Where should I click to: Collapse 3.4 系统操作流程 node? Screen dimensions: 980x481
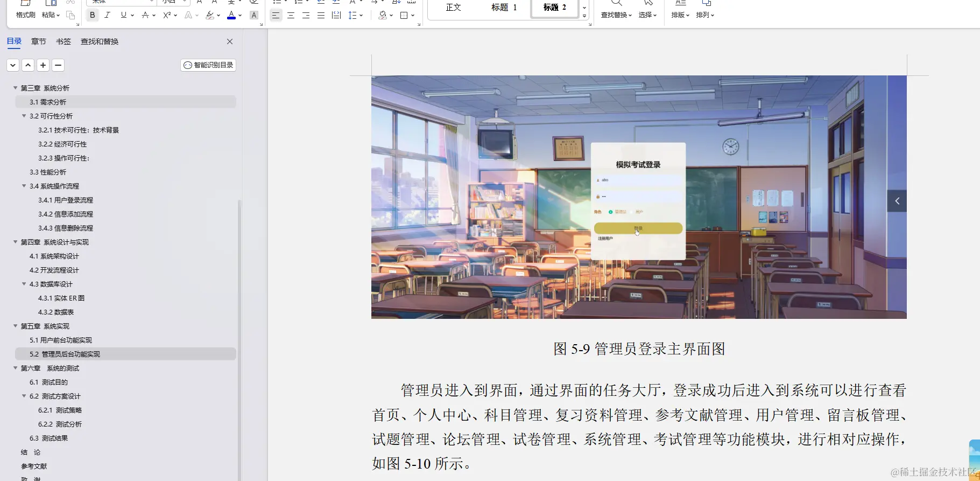[24, 186]
